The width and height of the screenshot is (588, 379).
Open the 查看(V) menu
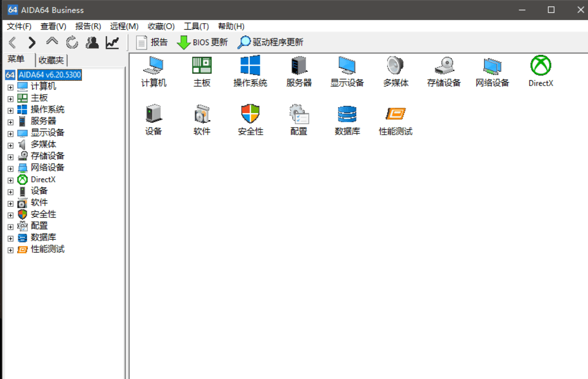coord(53,26)
